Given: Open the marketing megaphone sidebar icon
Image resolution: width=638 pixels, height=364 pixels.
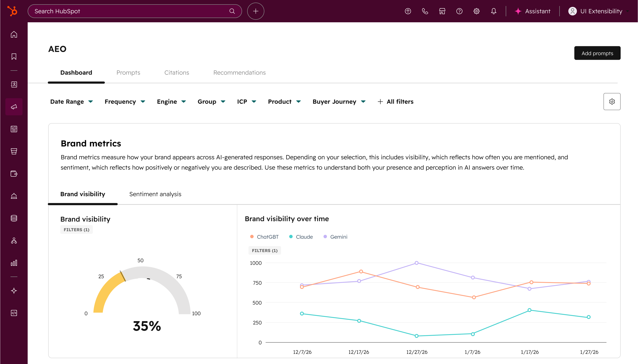Looking at the screenshot, I should click(14, 107).
